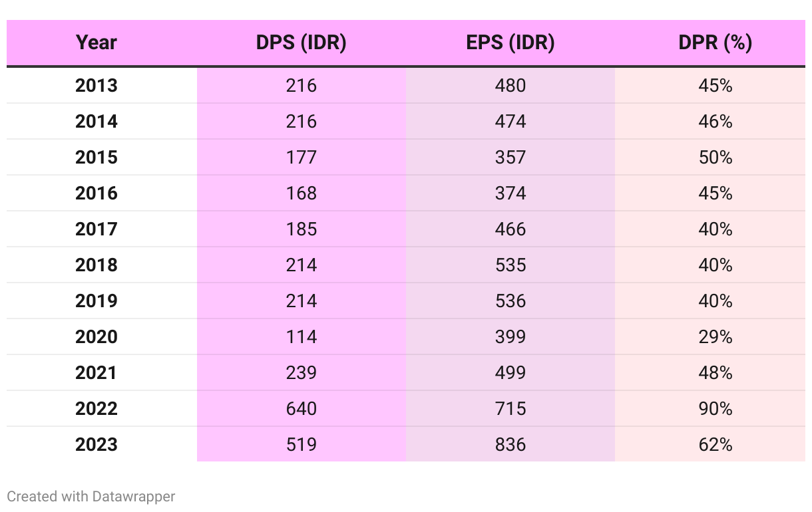Click the EPS value 536 for 2019
Viewport: 812px width, 512px height.
tap(510, 301)
